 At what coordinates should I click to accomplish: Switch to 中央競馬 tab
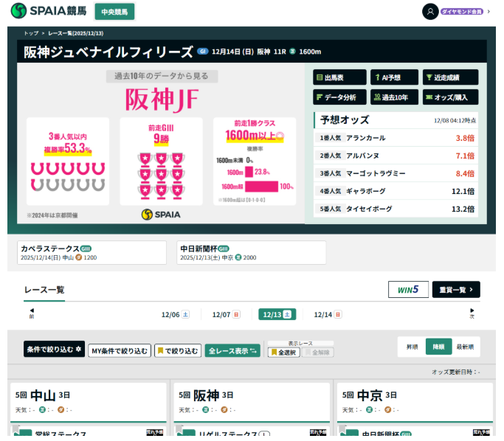[x=114, y=12]
